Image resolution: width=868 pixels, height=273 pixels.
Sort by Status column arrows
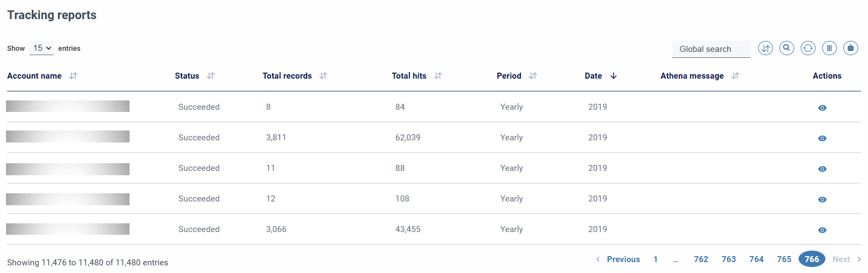[x=211, y=76]
